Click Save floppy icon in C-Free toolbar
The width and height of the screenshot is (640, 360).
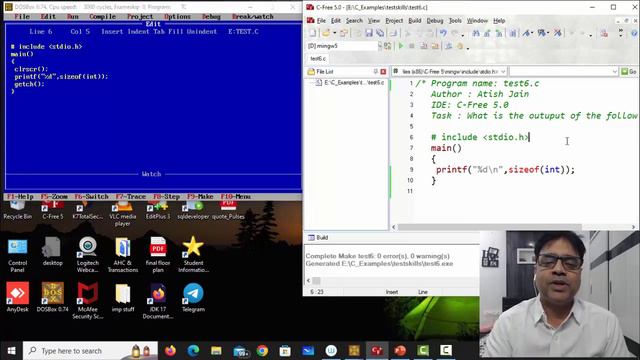click(369, 33)
